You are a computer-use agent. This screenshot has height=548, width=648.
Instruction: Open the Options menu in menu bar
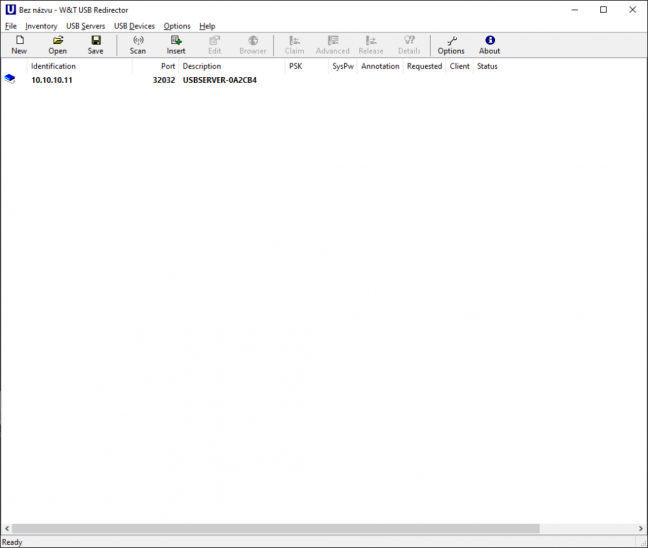pyautogui.click(x=177, y=26)
